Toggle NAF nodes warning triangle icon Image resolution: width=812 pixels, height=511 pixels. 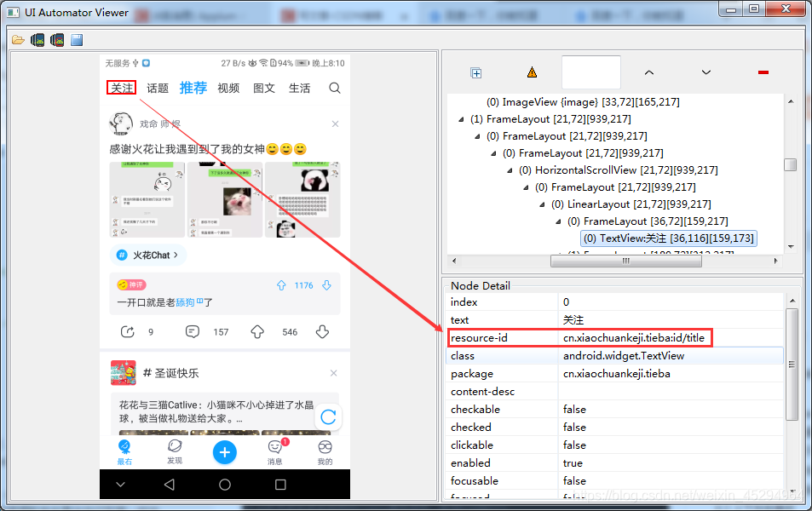532,72
